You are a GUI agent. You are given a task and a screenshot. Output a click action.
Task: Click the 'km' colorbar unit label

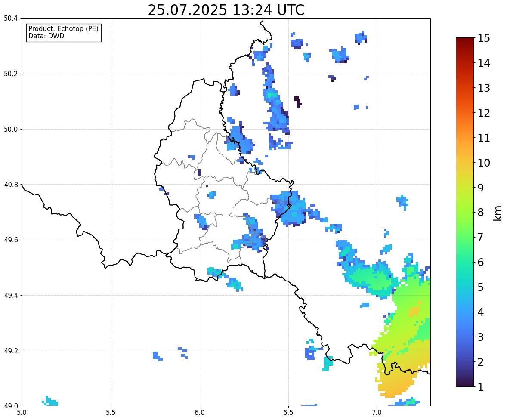tap(498, 213)
